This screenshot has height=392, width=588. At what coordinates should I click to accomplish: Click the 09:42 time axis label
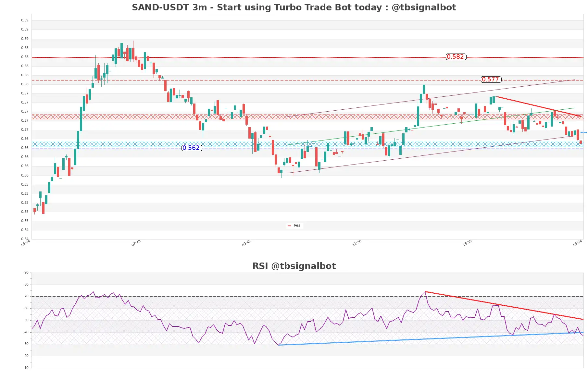246,243
